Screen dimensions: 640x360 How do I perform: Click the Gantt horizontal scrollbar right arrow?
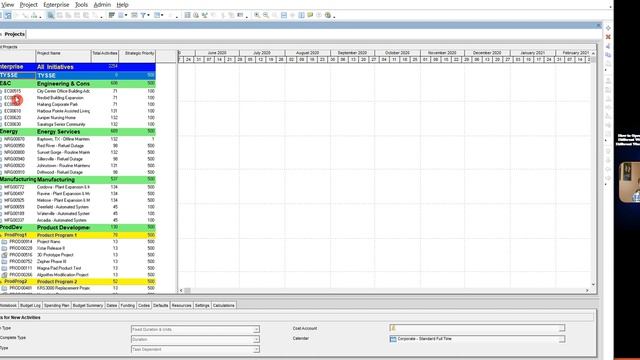click(587, 291)
